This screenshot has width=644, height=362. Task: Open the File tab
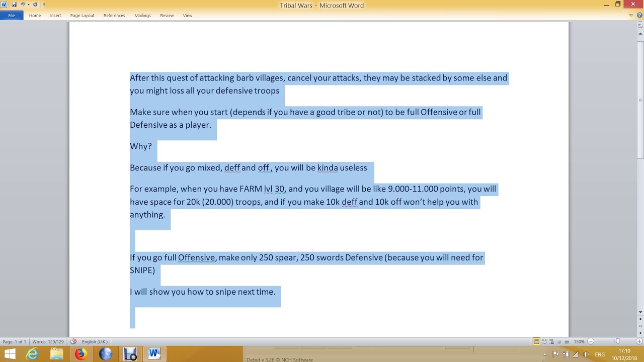[x=12, y=16]
